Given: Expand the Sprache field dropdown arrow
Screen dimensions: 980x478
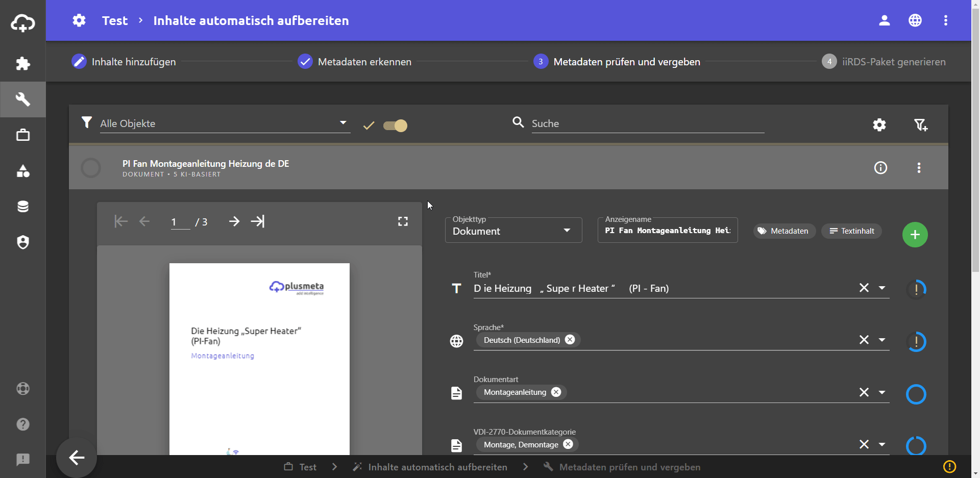Looking at the screenshot, I should tap(882, 340).
